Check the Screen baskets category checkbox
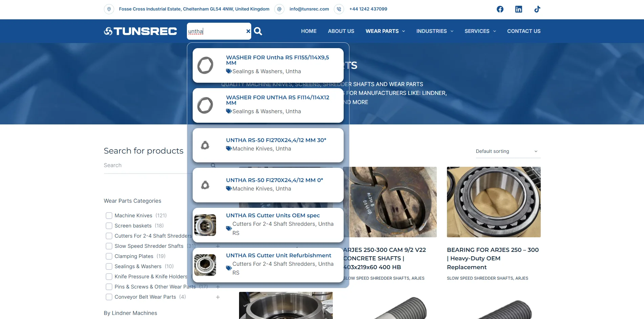644x319 pixels. (x=109, y=226)
